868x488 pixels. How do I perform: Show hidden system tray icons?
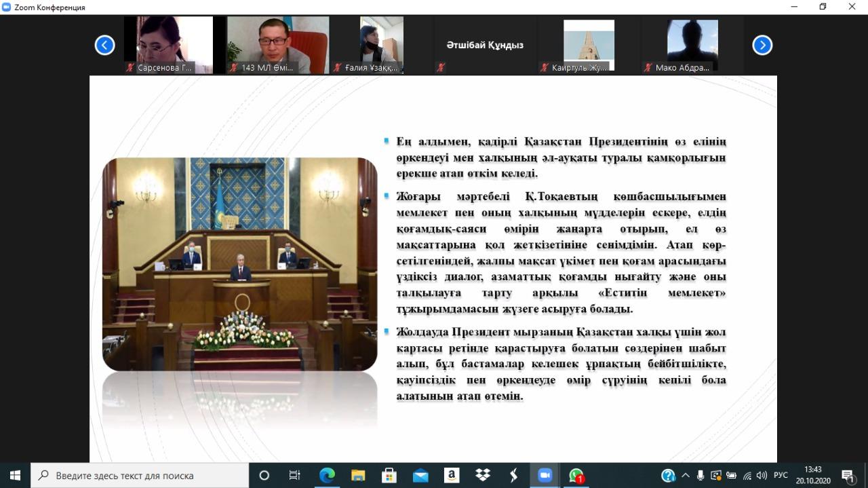tap(686, 475)
